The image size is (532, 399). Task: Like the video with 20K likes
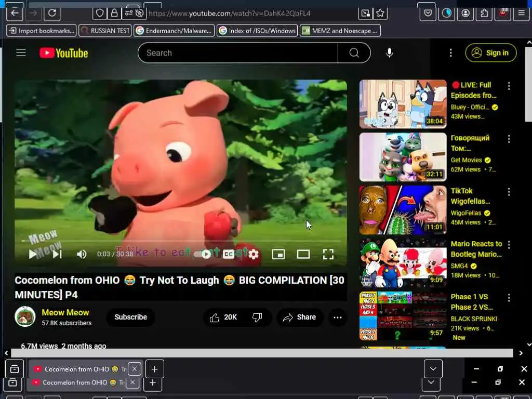coord(223,317)
